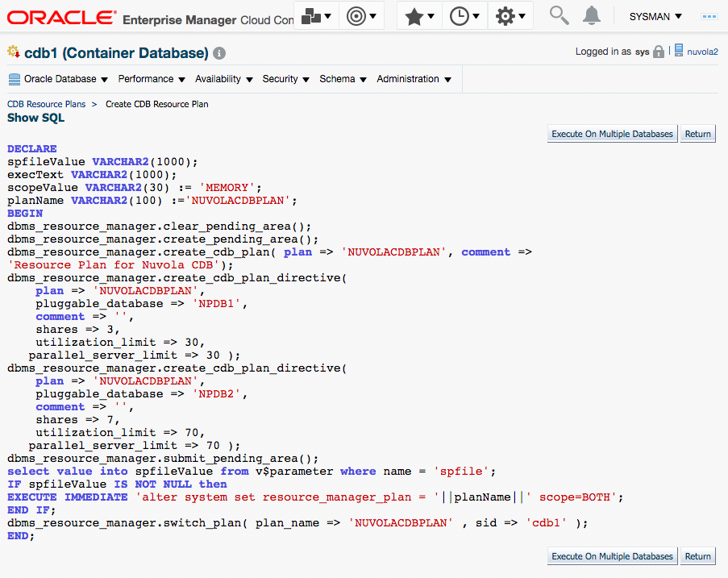
Task: Open the Security menu
Action: [x=285, y=79]
